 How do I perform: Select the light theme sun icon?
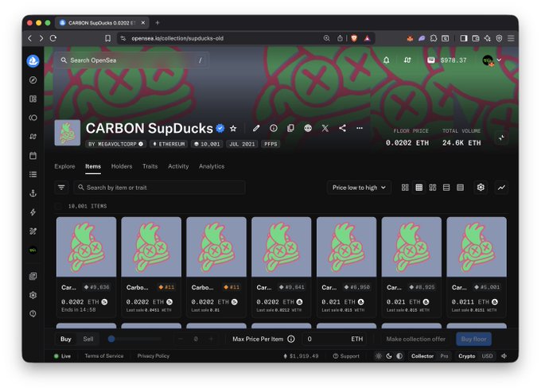click(x=379, y=355)
